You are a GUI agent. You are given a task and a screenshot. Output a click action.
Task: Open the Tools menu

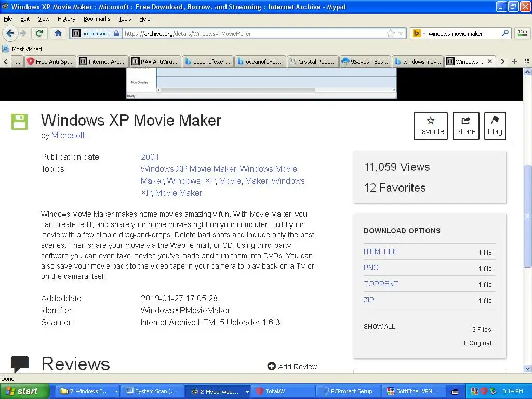pyautogui.click(x=125, y=19)
